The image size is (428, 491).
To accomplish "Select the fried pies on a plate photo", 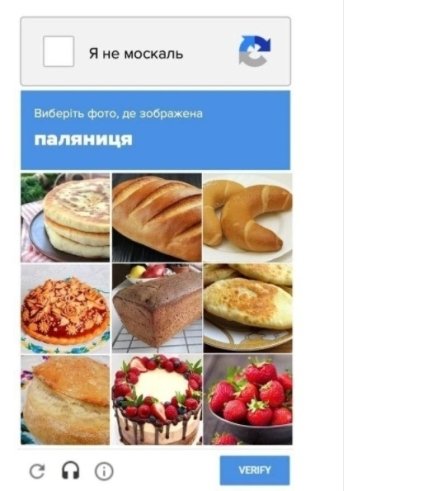I will (248, 308).
